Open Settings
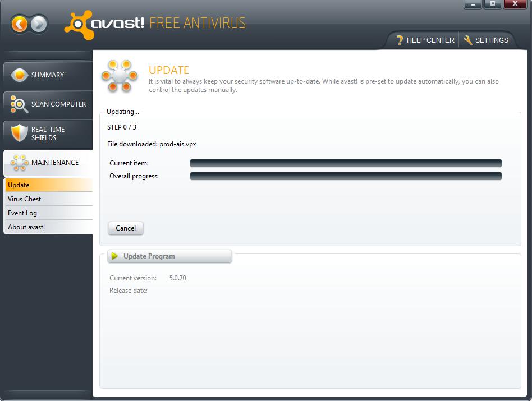Screen dimensions: 532x401 pos(486,40)
